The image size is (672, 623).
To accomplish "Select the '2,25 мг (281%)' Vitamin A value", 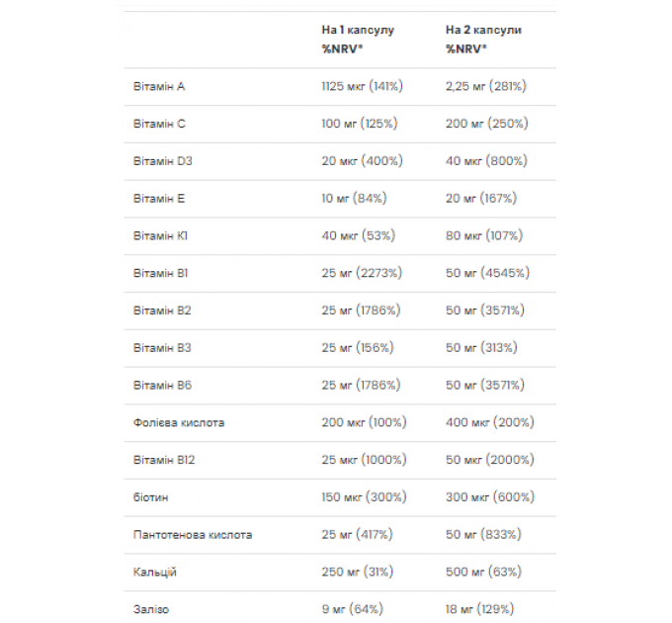I will point(486,86).
